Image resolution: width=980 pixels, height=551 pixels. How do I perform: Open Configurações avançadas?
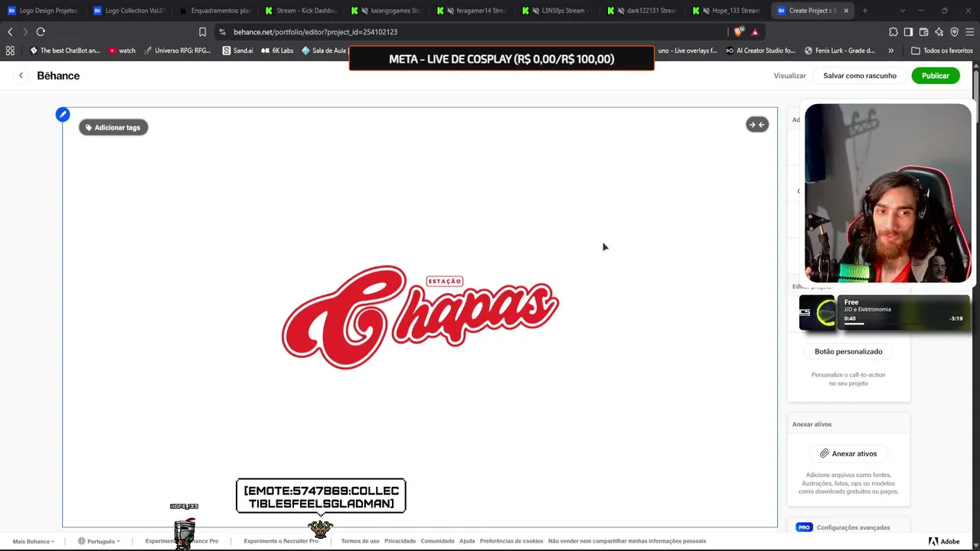pyautogui.click(x=853, y=527)
